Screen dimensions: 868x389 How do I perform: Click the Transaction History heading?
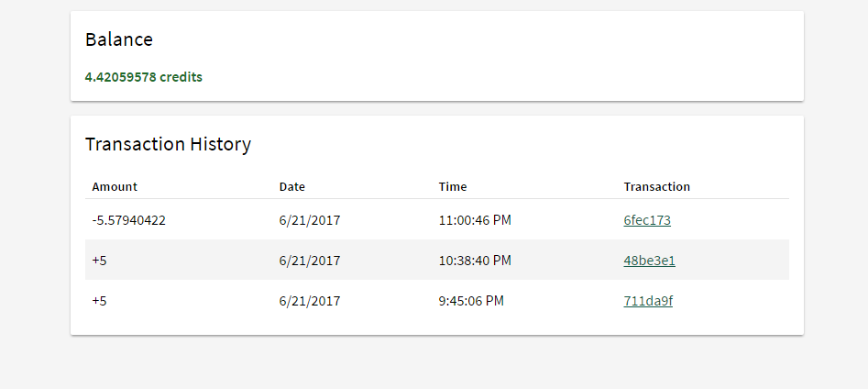[x=168, y=144]
